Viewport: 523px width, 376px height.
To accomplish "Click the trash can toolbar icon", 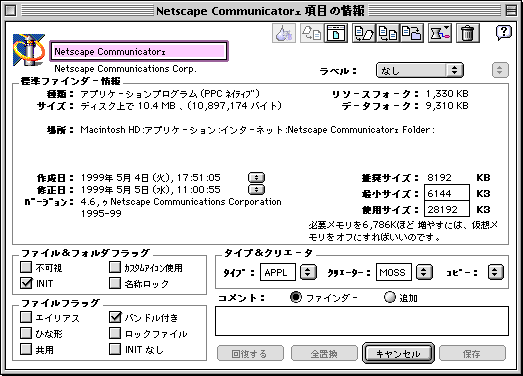I will (468, 33).
